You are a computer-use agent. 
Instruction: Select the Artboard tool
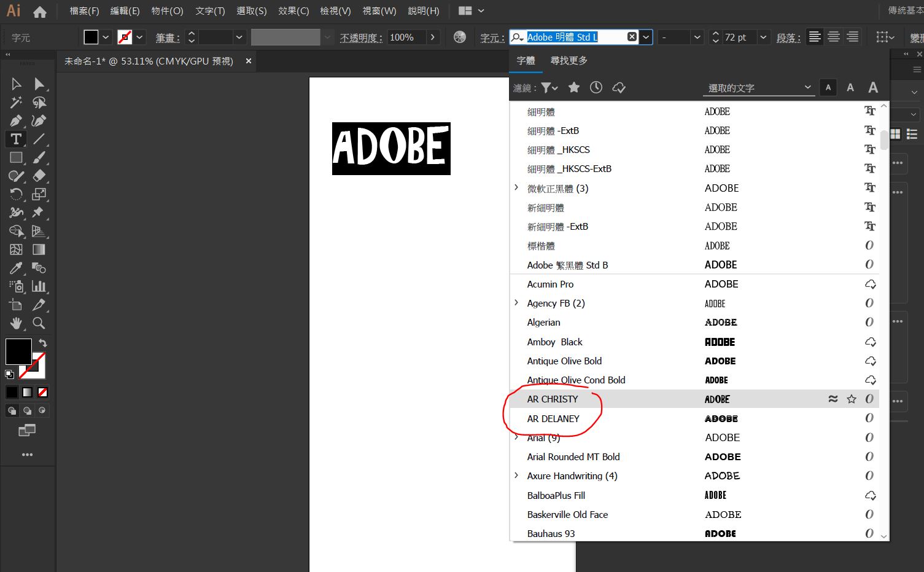(x=17, y=305)
